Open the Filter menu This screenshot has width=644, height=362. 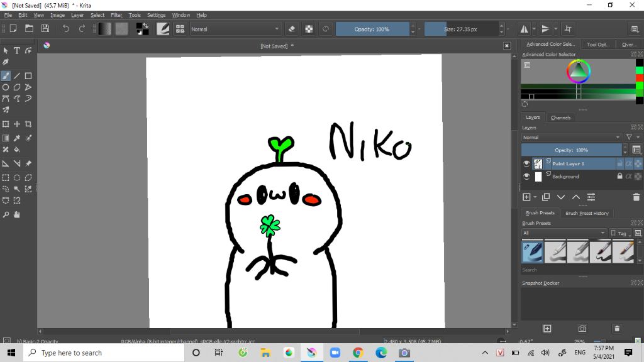pyautogui.click(x=116, y=15)
